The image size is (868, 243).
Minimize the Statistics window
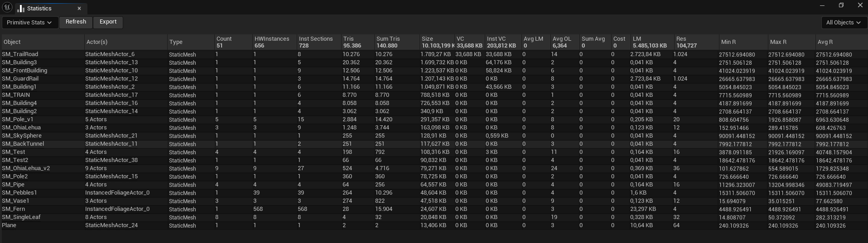[x=822, y=5]
